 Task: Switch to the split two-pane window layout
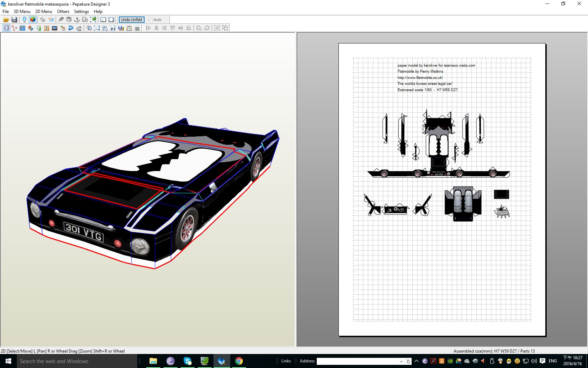tap(103, 20)
